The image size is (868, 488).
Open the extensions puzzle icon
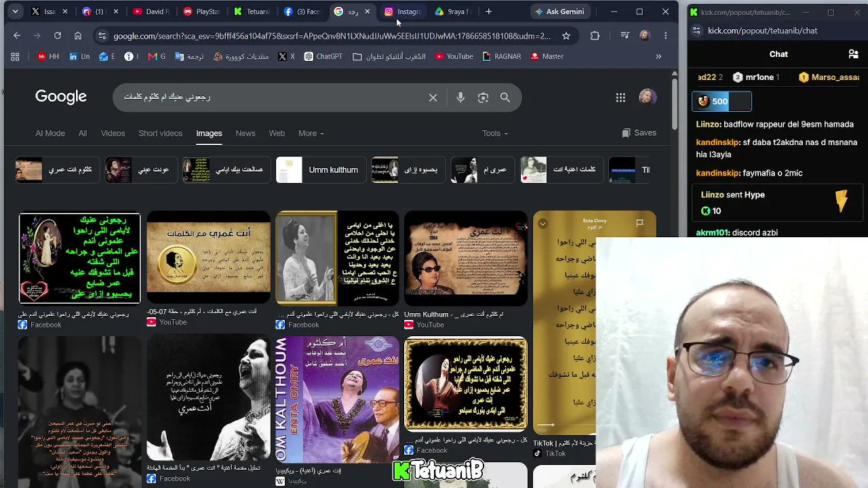tap(595, 36)
